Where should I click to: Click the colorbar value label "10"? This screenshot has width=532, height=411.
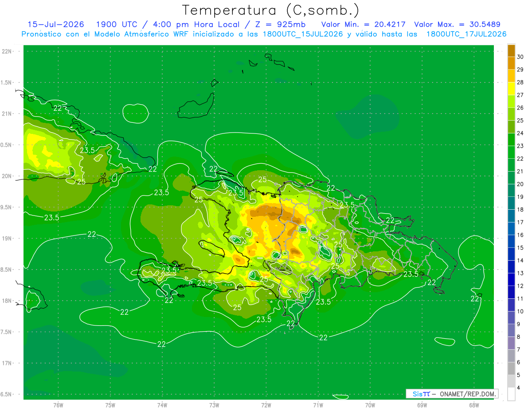coord(520,312)
